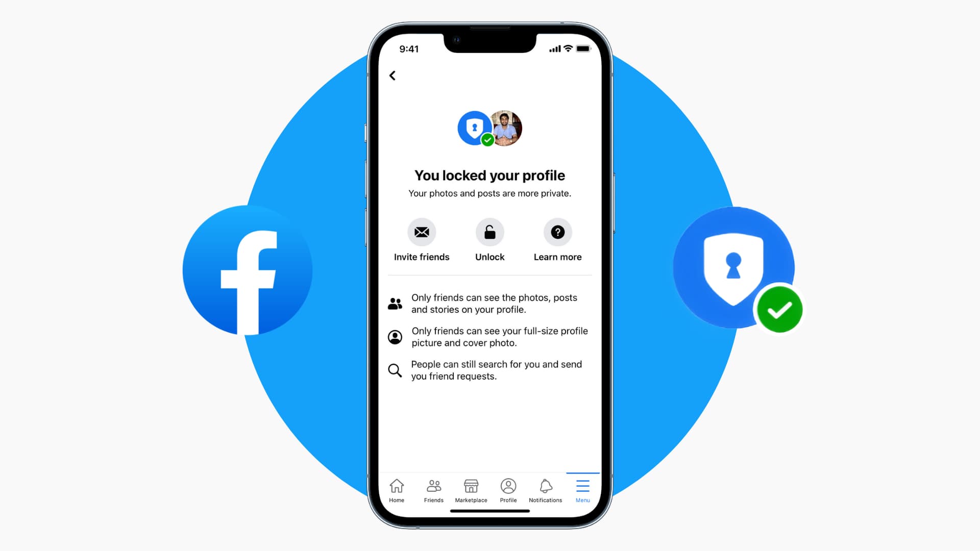Click the back arrow to go back

click(393, 76)
